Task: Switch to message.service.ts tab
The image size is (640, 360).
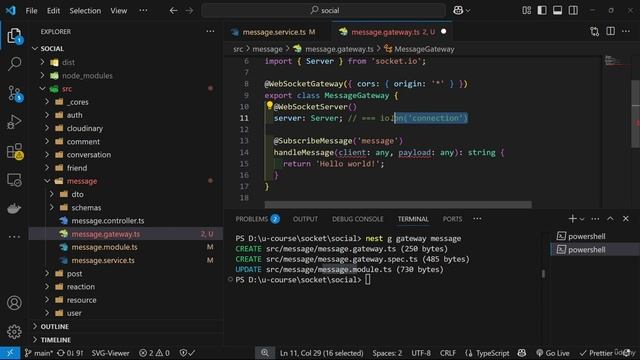Action: tap(273, 32)
